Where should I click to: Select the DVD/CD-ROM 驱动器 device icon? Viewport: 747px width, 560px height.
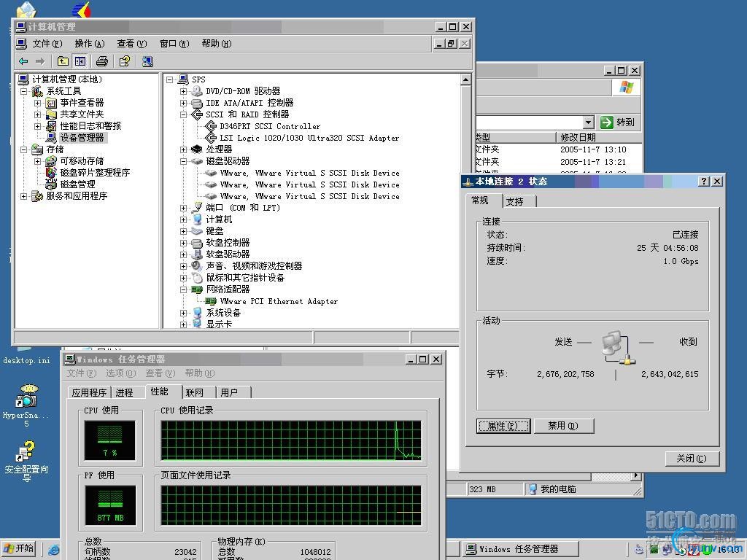click(x=197, y=91)
